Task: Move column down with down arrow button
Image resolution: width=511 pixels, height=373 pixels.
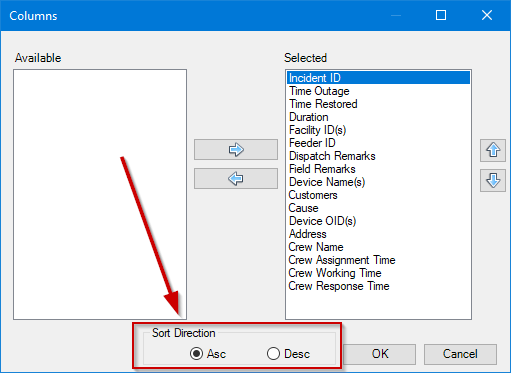Action: 493,181
